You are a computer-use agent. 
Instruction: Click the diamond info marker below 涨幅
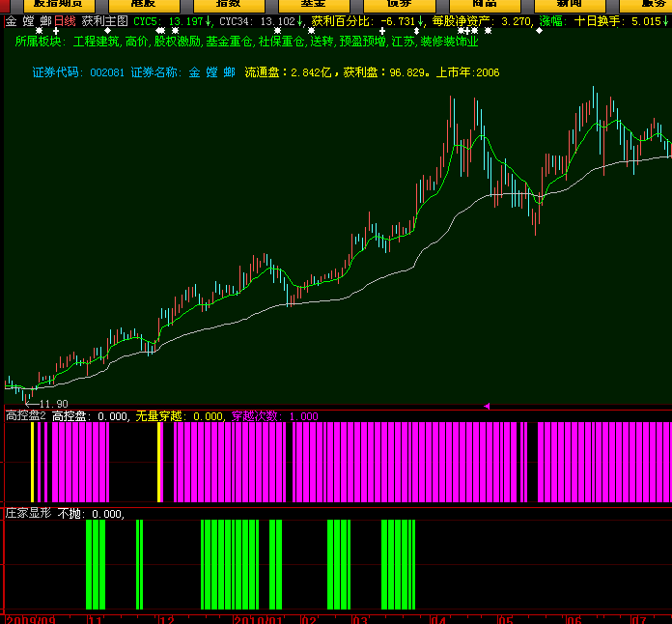coord(539,31)
